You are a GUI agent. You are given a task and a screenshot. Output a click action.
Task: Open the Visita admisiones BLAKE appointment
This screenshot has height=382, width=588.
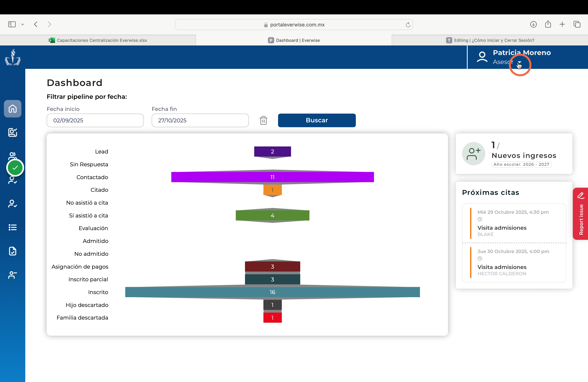coord(514,223)
